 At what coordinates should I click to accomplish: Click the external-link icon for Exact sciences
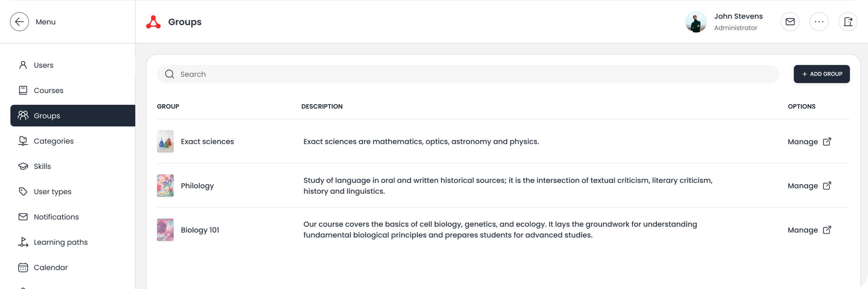coord(827,142)
